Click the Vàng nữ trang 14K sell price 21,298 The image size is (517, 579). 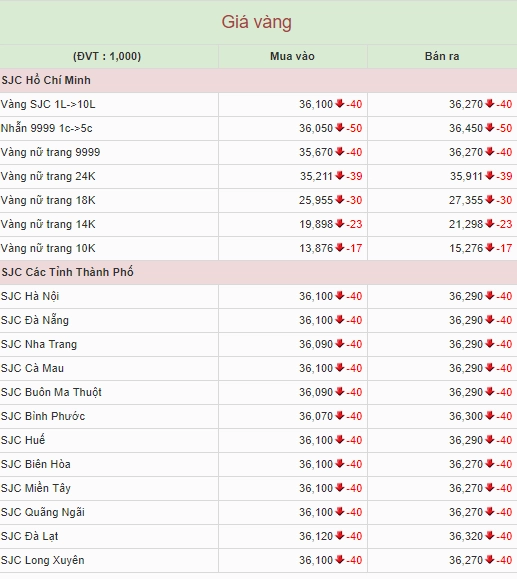coord(466,224)
